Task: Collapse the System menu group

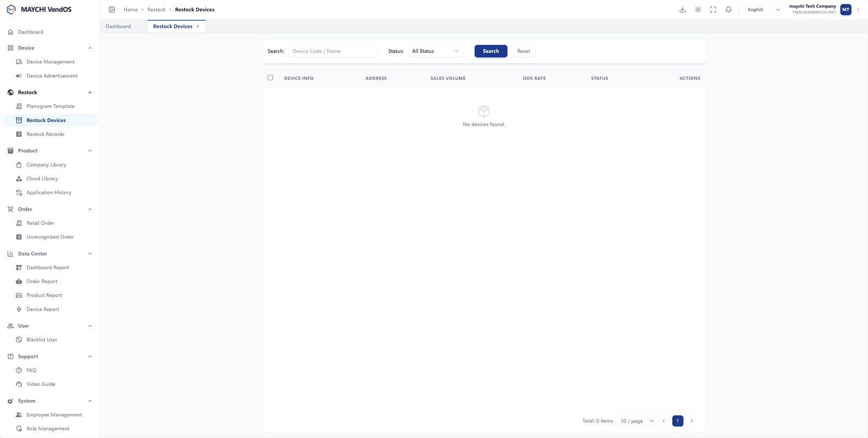Action: [90, 401]
